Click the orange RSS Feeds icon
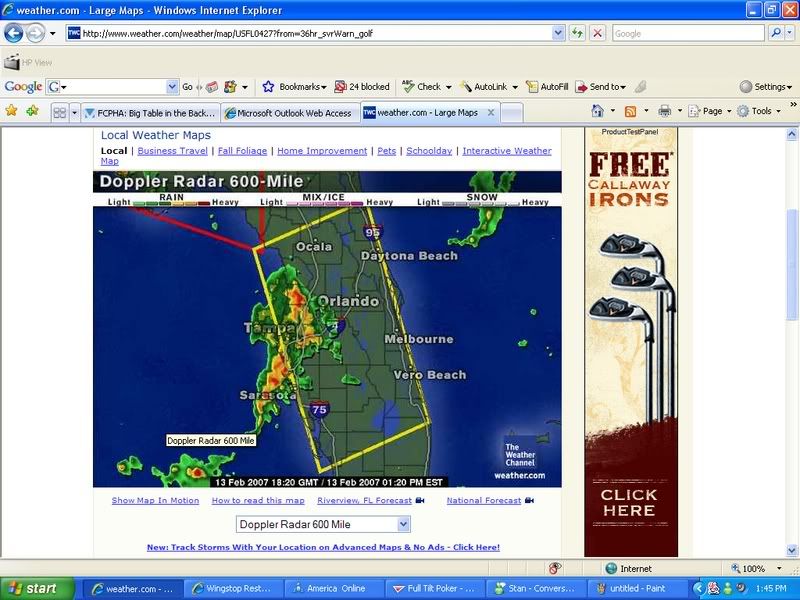This screenshot has width=800, height=600. point(631,111)
